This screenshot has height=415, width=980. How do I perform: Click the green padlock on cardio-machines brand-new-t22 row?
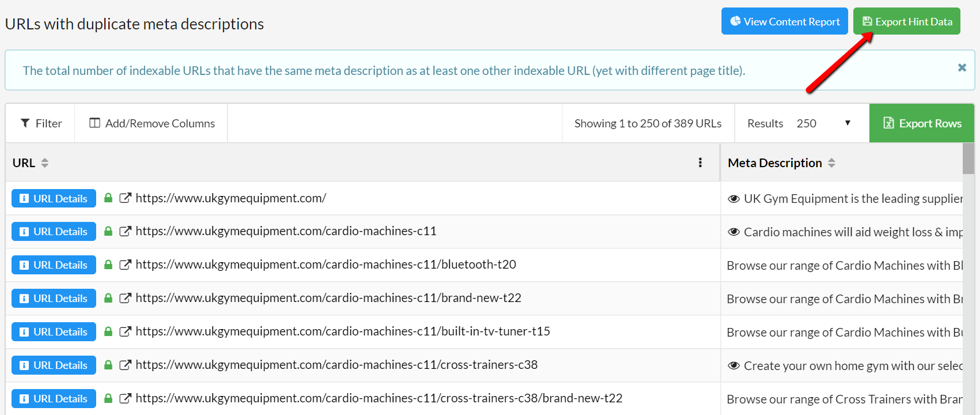point(108,297)
